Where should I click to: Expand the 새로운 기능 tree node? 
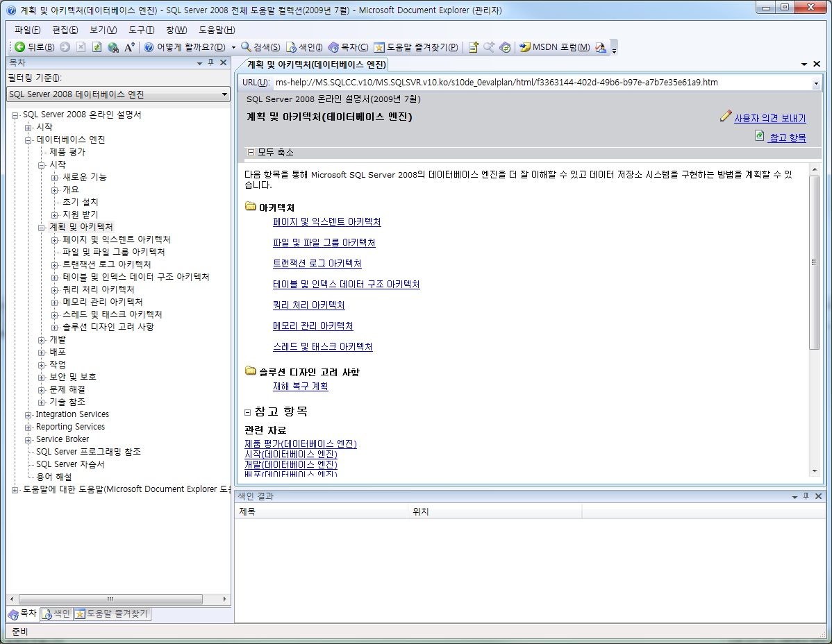pyautogui.click(x=55, y=178)
